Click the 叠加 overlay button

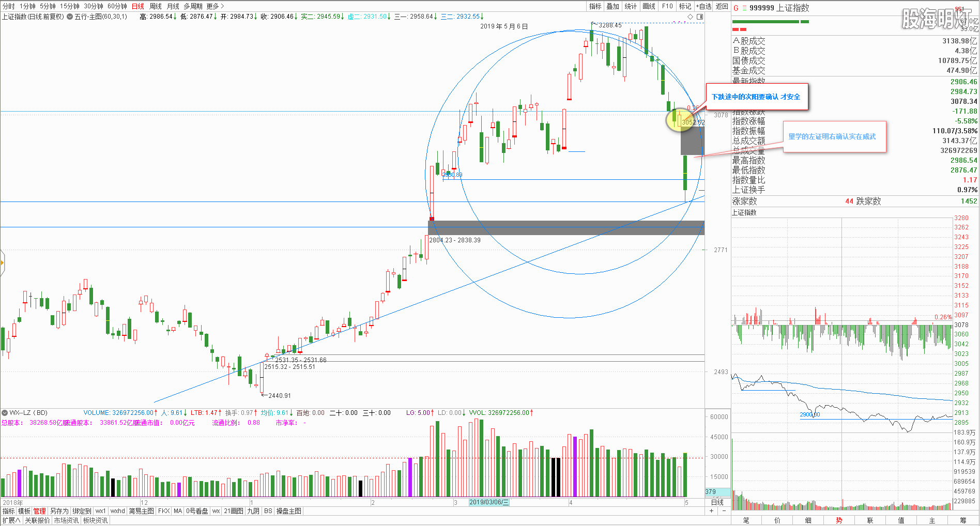point(613,6)
